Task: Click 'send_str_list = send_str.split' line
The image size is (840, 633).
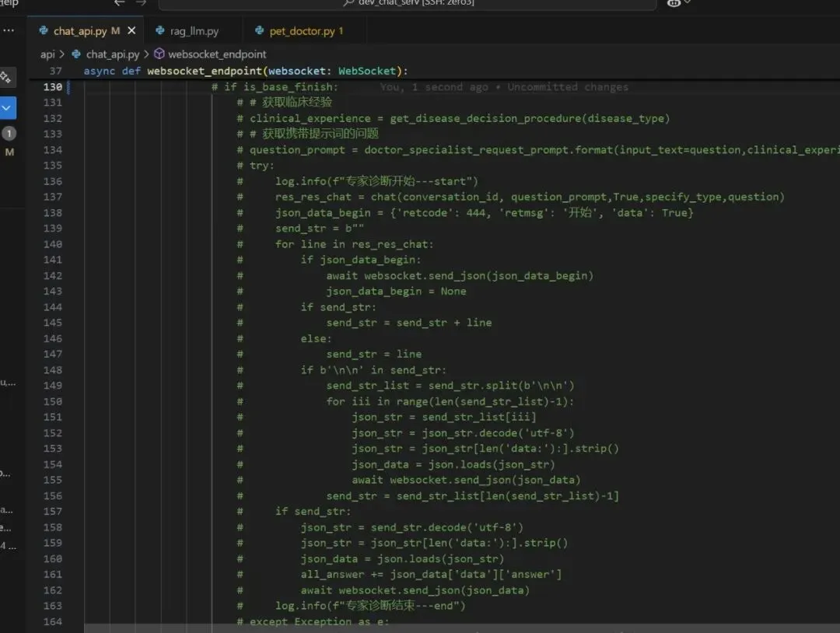Action: (x=450, y=386)
